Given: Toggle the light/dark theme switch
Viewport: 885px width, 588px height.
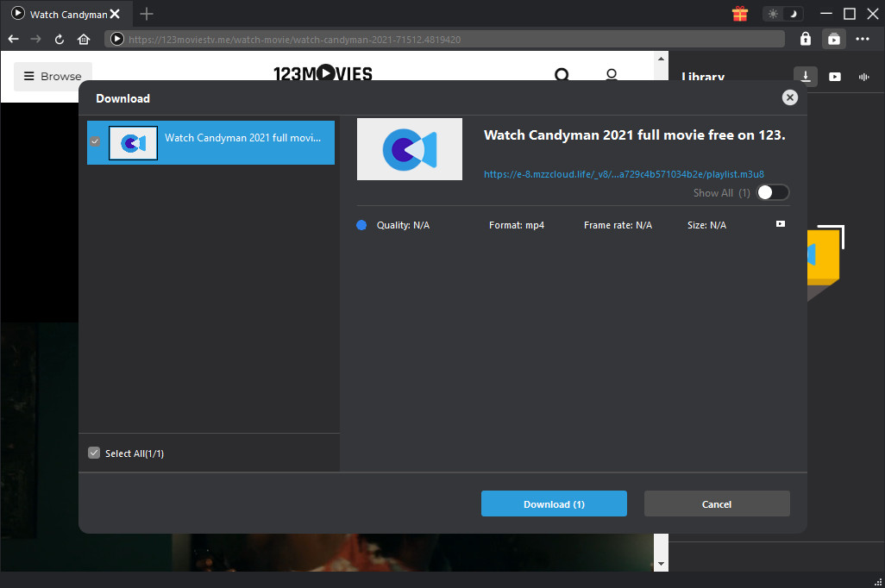Looking at the screenshot, I should click(783, 14).
